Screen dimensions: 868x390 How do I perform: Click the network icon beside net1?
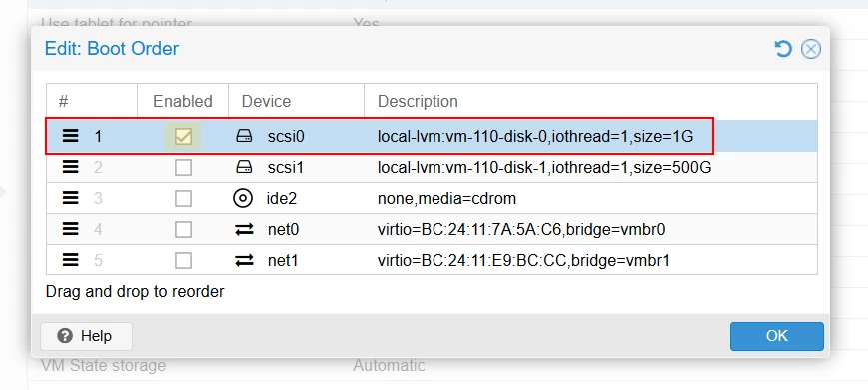click(244, 260)
